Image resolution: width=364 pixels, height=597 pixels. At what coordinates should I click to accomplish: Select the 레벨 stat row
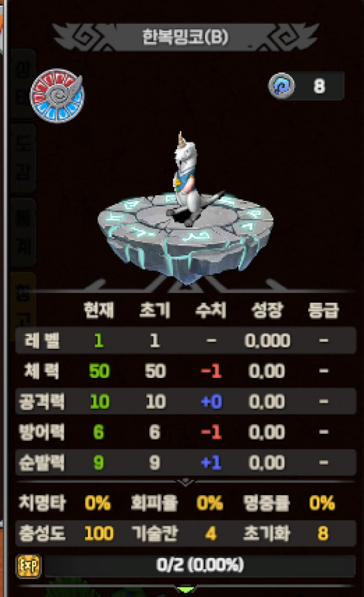click(186, 340)
